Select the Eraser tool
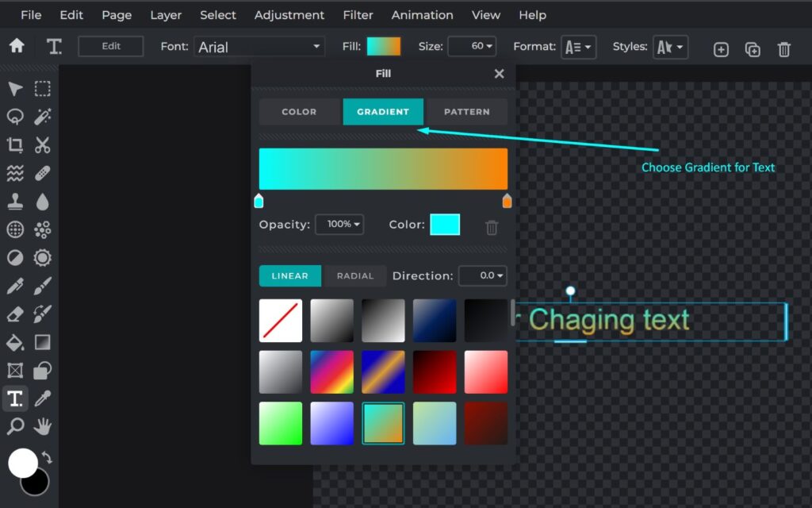Screen dimensions: 812x508 15,314
